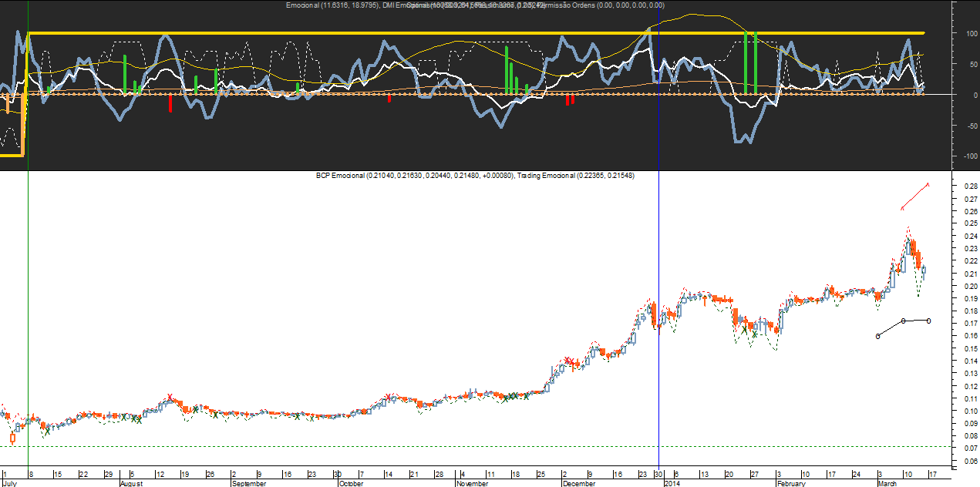Viewport: 980px width, 487px height.
Task: Click the November month label on date axis
Action: (472, 484)
